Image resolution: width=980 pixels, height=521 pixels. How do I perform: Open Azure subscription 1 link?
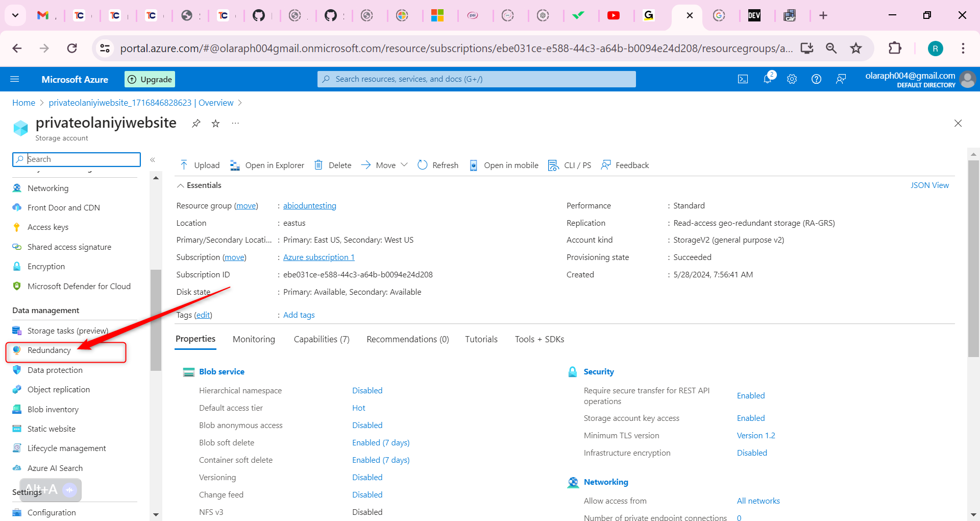[x=319, y=257]
